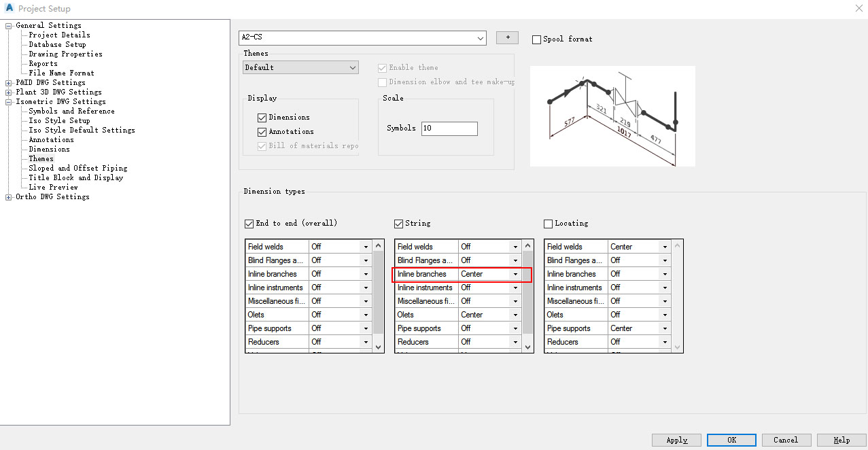Open Reducers dropdown in String table
The image size is (868, 450).
click(x=515, y=342)
